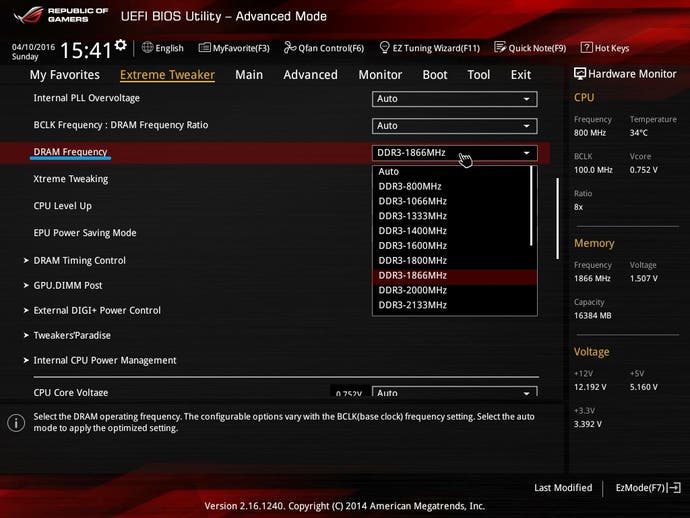Choose DDR3-1600MHz from the list

pos(451,246)
